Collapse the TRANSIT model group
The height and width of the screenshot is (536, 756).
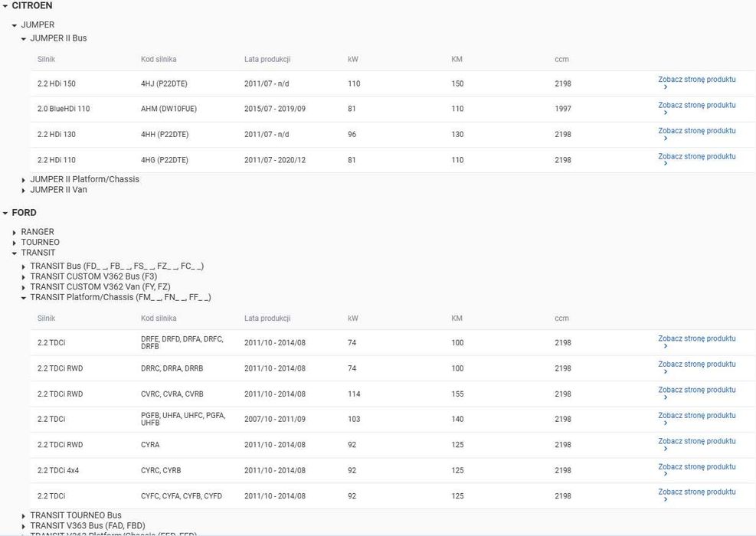click(x=15, y=253)
